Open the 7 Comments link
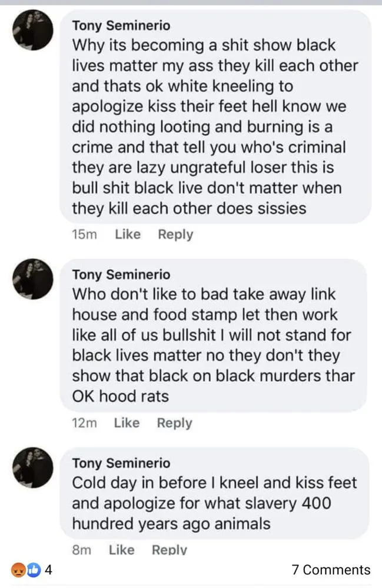The image size is (382, 588). click(331, 570)
